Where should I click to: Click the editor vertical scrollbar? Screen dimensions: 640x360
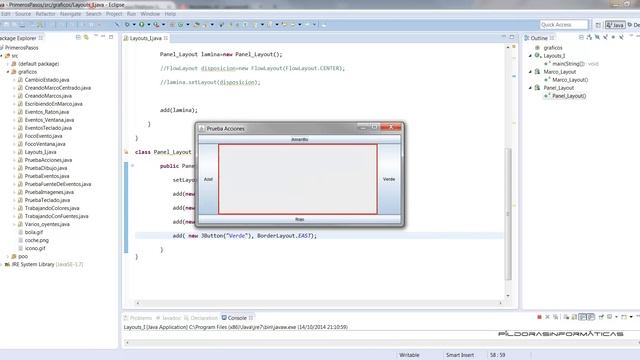pyautogui.click(x=508, y=213)
